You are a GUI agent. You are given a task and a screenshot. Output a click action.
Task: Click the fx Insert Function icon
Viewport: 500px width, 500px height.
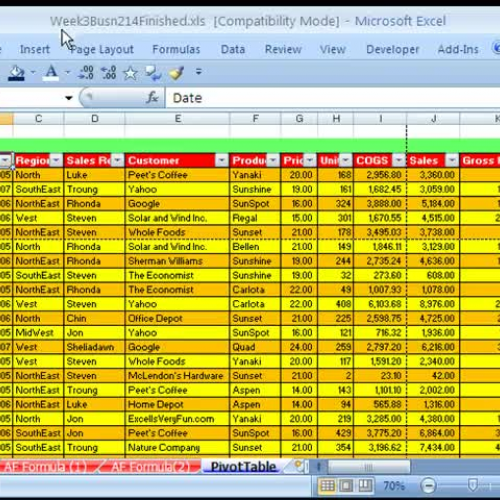(x=153, y=98)
